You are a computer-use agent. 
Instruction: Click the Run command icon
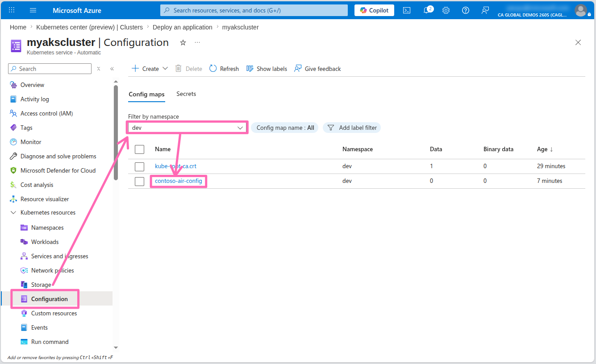coord(24,342)
